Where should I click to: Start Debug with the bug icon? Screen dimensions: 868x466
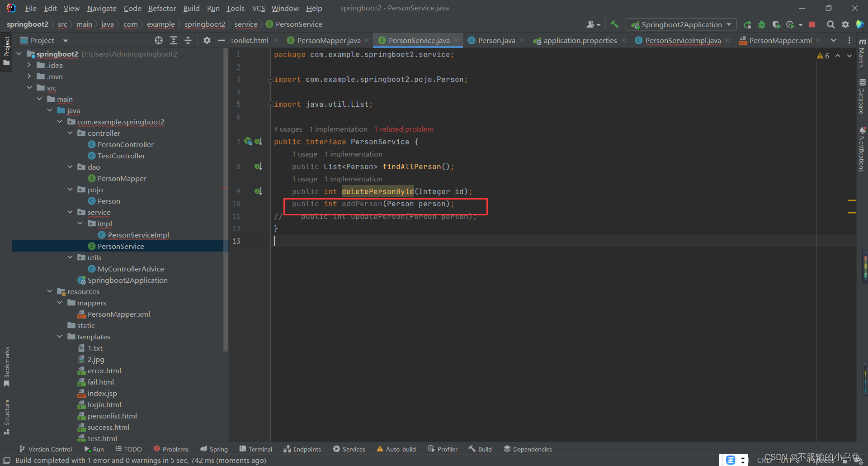[762, 24]
